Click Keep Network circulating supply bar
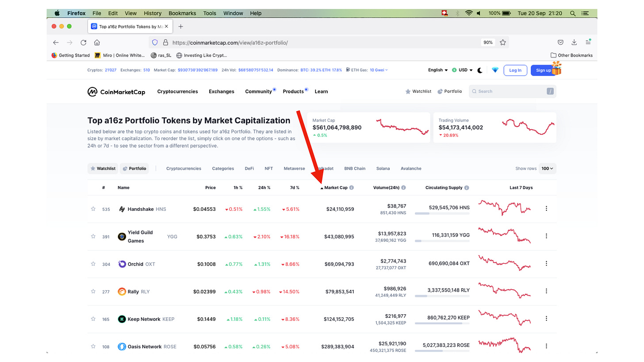 (442, 324)
